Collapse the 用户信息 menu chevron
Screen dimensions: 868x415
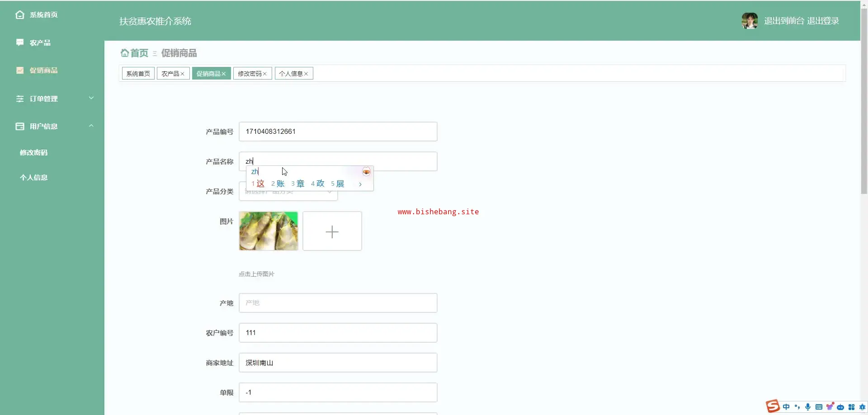coord(91,126)
